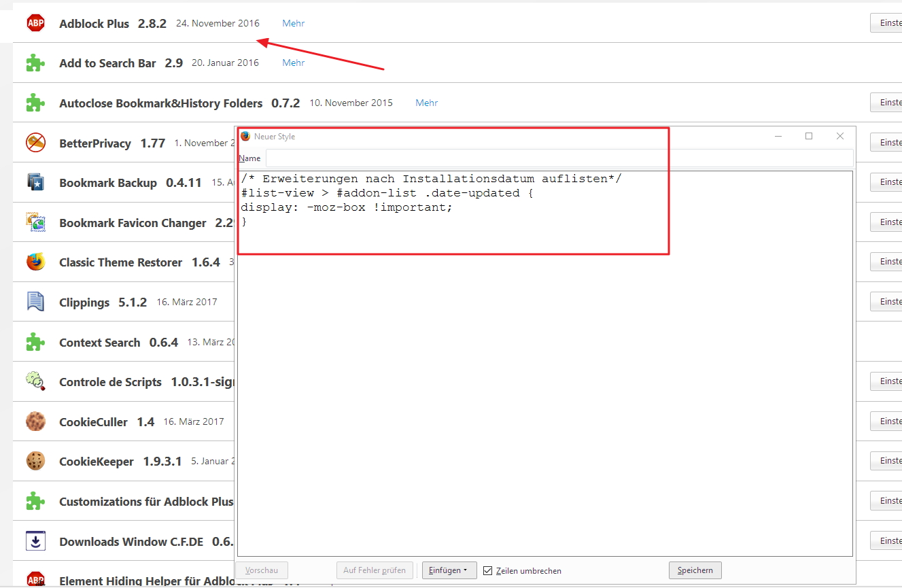Image resolution: width=902 pixels, height=588 pixels.
Task: Open settings button in the Adblock Plus row
Action: click(x=886, y=23)
